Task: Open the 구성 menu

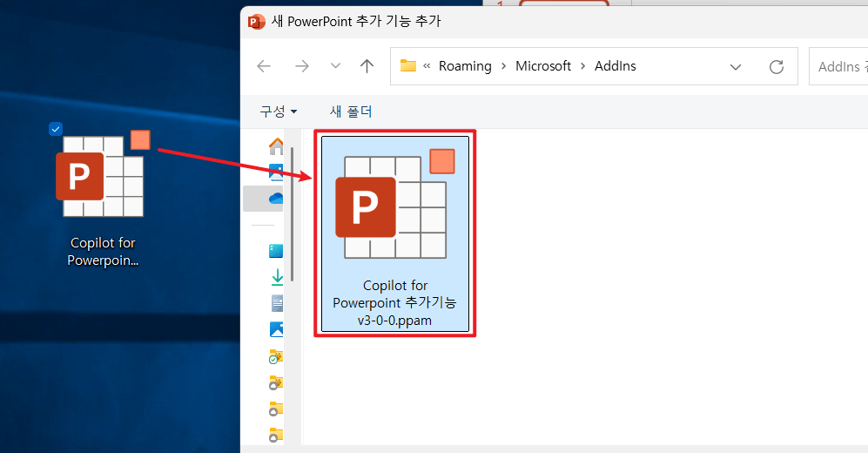Action: pyautogui.click(x=279, y=112)
